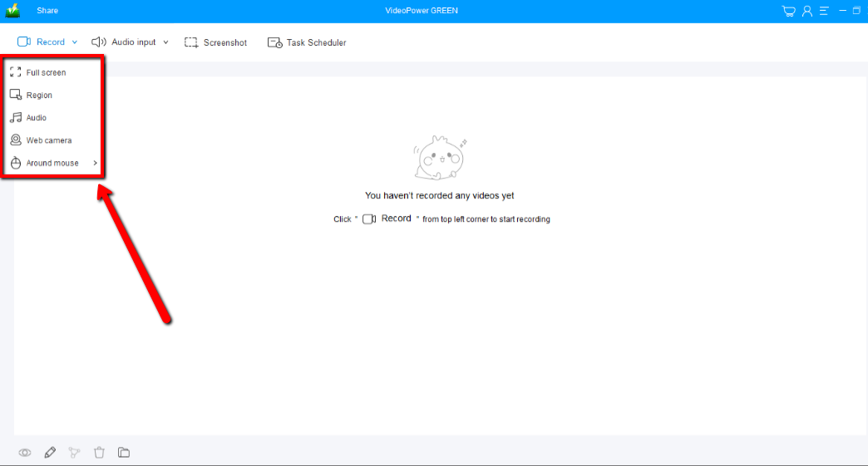Click the pencil edit icon at bottom
The image size is (868, 466).
pos(51,453)
